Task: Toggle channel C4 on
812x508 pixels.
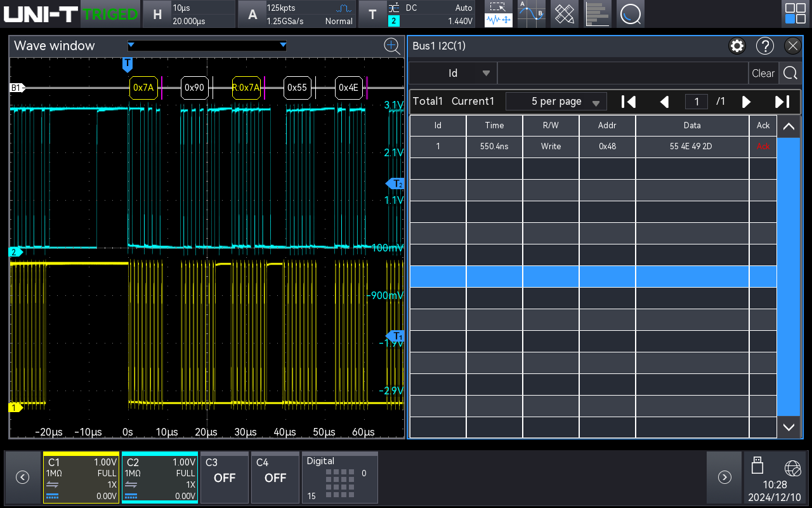Action: coord(275,478)
